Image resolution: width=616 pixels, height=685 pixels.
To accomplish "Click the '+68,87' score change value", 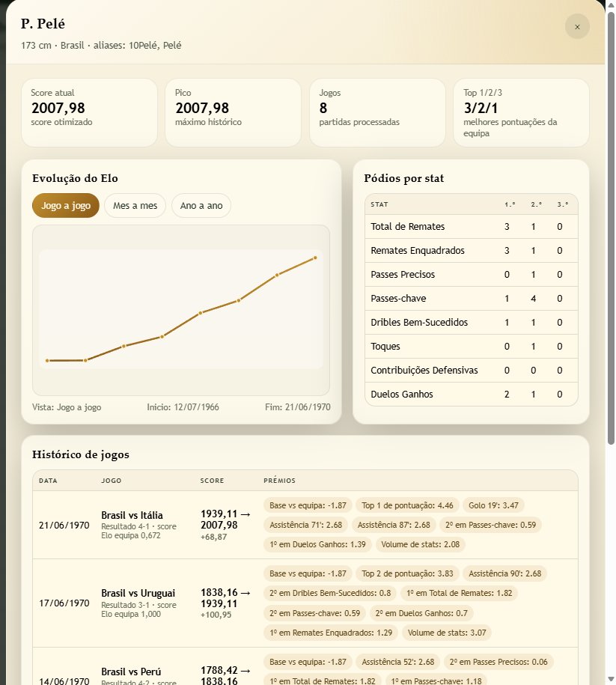I will pyautogui.click(x=213, y=537).
